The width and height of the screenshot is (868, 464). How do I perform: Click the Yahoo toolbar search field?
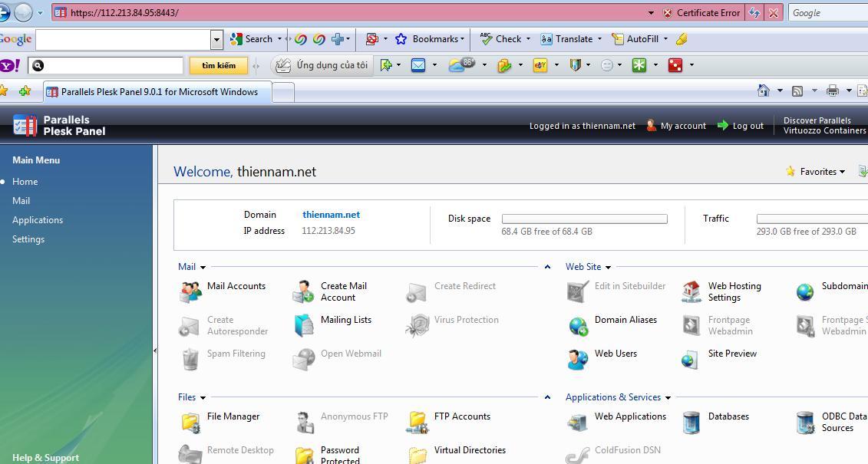106,65
